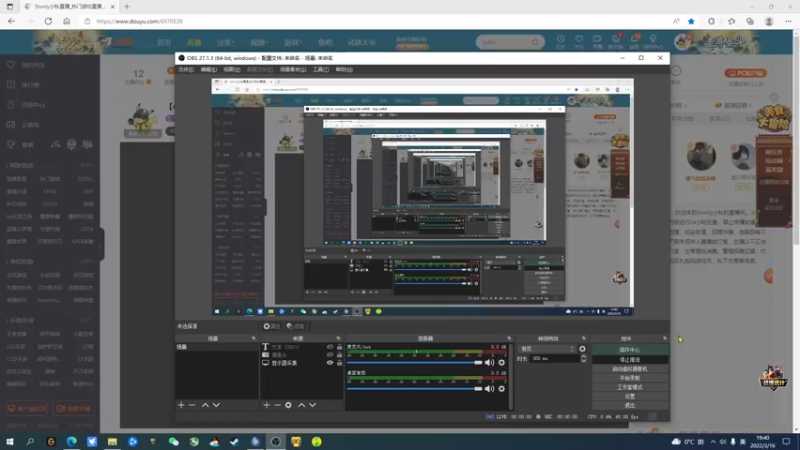Click the Edge browser address bar URL
Image resolution: width=800 pixels, height=450 pixels.
tap(139, 21)
